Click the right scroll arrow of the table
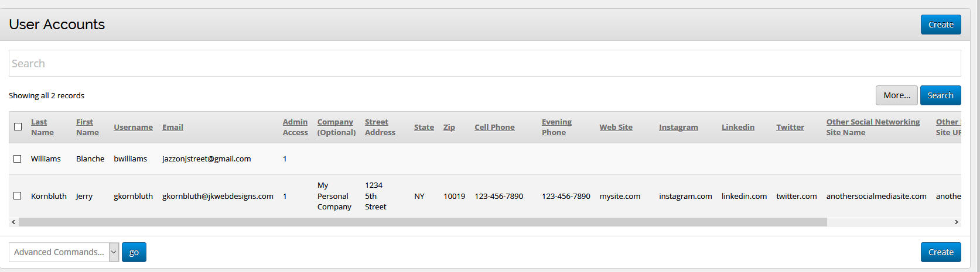Screen dimensions: 980x272 (956, 222)
